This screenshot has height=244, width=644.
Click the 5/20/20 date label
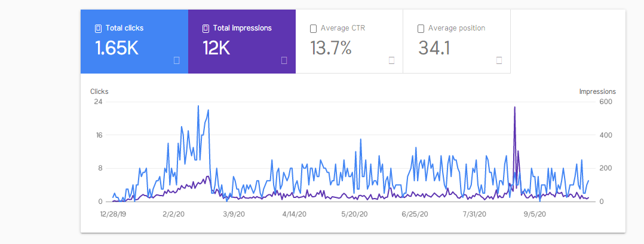coord(355,214)
